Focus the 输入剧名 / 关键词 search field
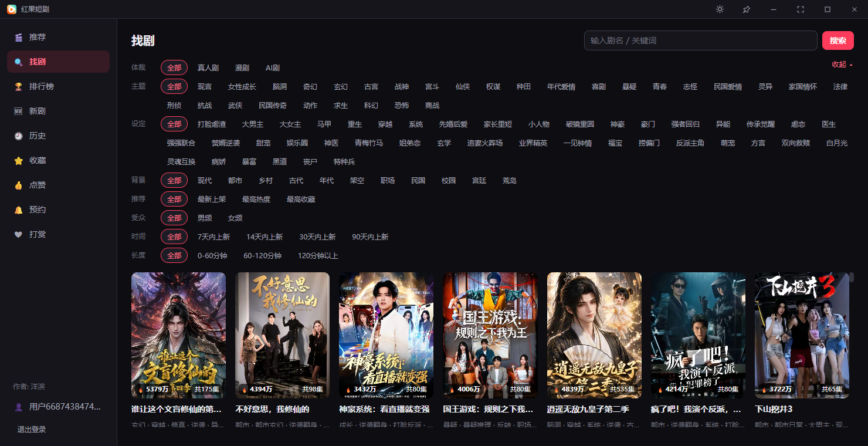This screenshot has width=868, height=446. pyautogui.click(x=701, y=40)
